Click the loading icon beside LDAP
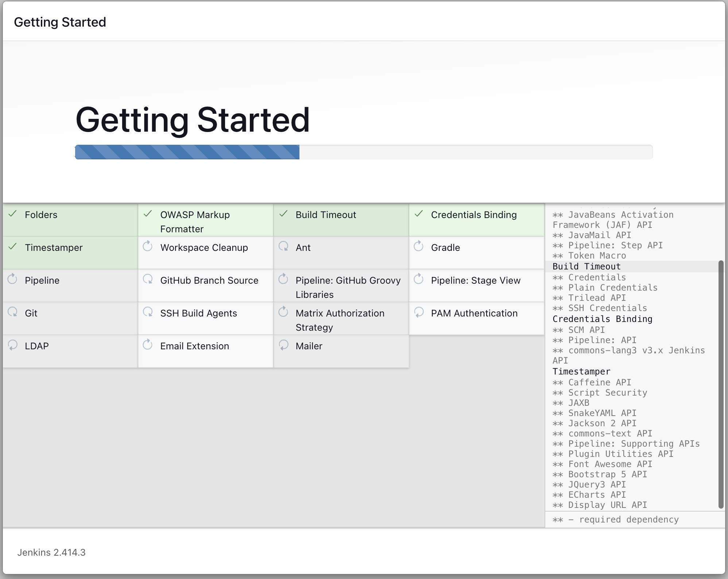This screenshot has height=579, width=728. pos(13,345)
